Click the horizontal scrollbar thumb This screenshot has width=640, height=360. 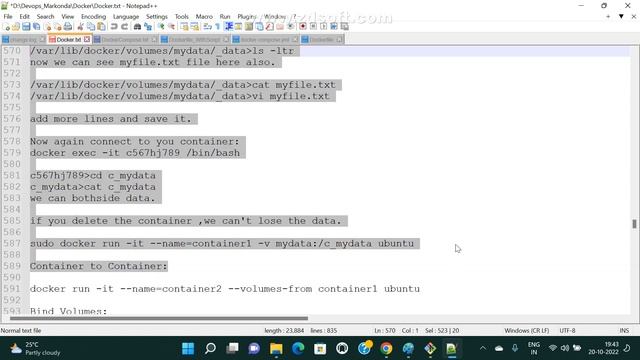coord(159,318)
